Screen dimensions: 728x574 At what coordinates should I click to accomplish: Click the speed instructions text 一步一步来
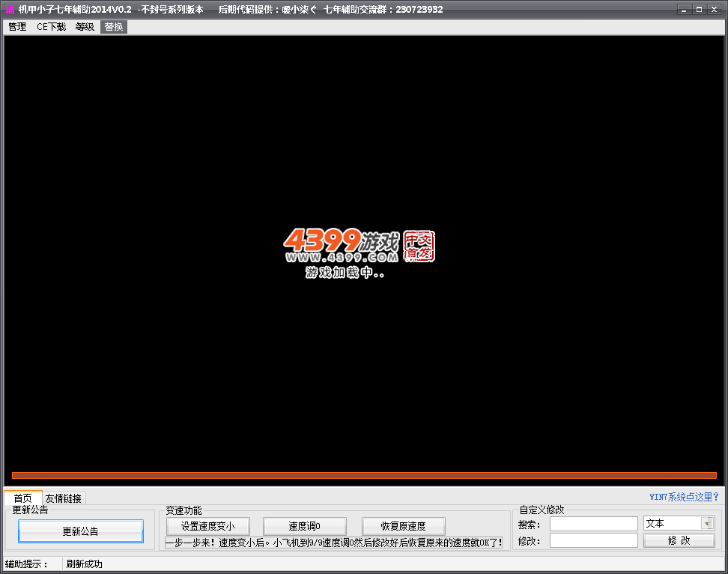(334, 543)
